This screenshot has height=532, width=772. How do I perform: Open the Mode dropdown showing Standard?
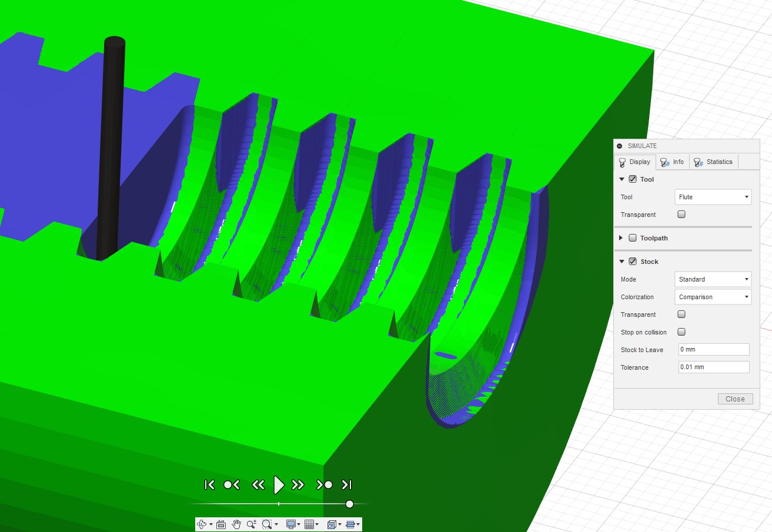coord(713,279)
